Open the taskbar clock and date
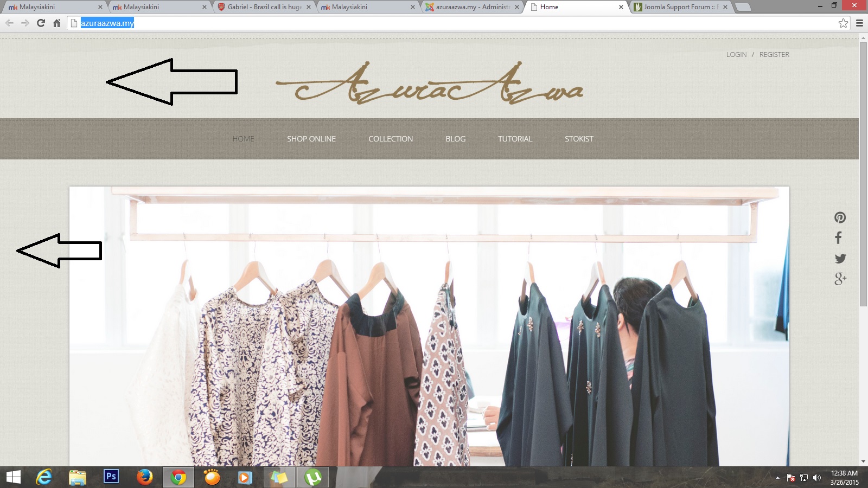Image resolution: width=868 pixels, height=488 pixels. 844,478
